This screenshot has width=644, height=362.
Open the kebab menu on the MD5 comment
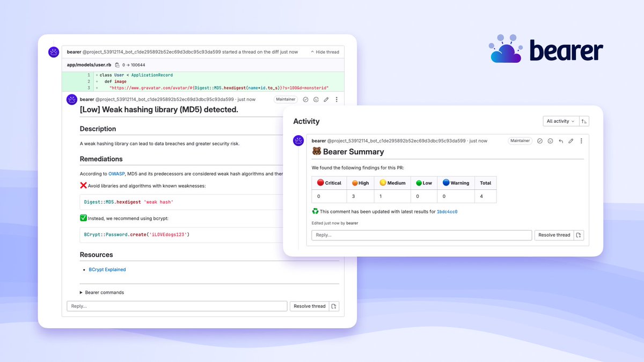[x=336, y=99]
